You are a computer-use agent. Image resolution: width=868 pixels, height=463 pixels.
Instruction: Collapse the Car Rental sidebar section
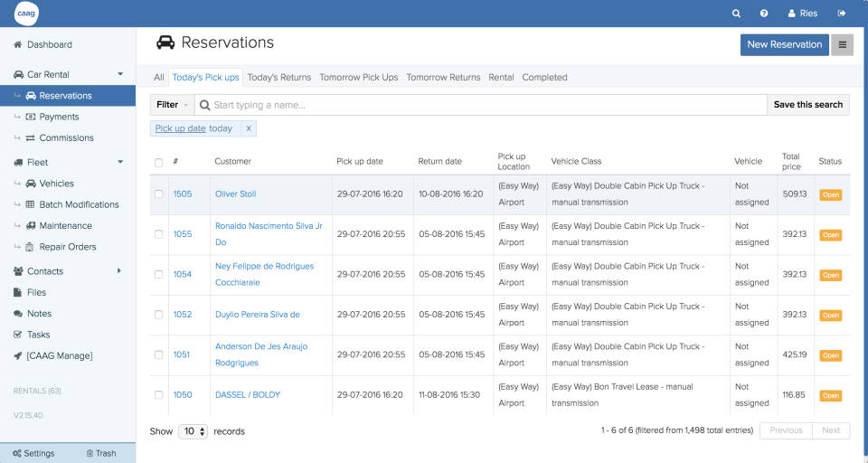(120, 74)
